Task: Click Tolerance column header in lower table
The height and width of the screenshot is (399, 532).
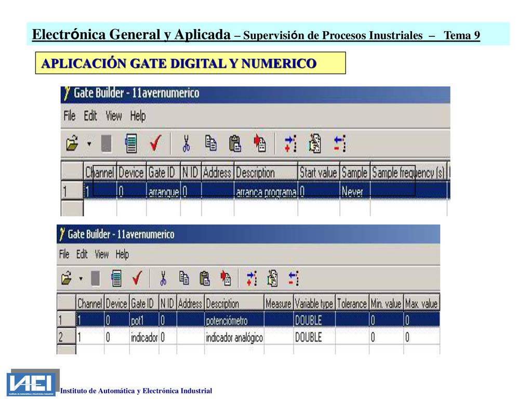Action: [x=352, y=303]
